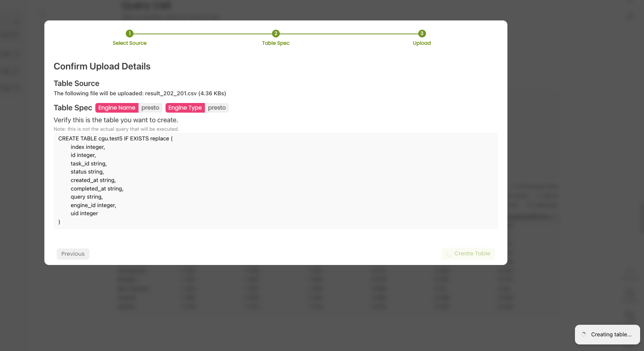This screenshot has width=644, height=351.
Task: Click the spinner in Creating table toast
Action: [583, 334]
